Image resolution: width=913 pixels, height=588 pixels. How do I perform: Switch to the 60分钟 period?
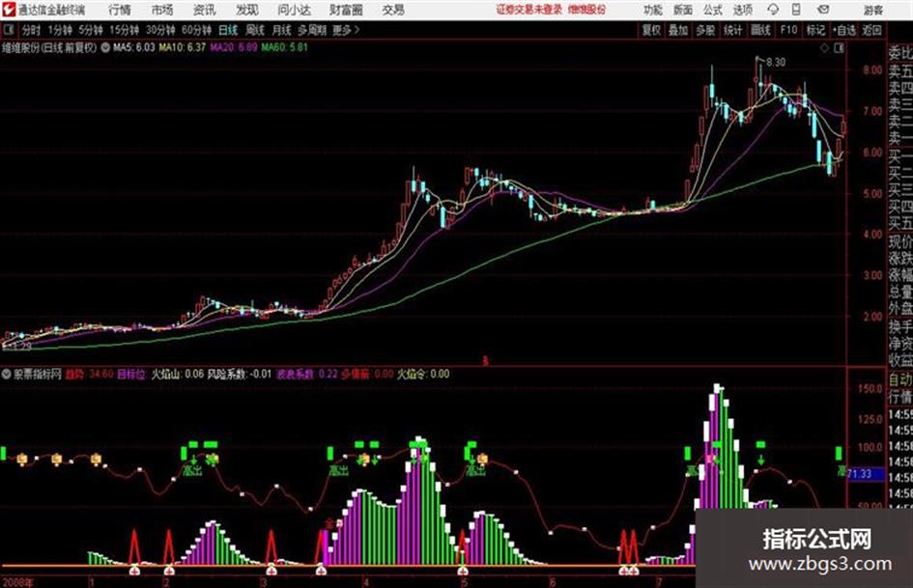click(196, 30)
